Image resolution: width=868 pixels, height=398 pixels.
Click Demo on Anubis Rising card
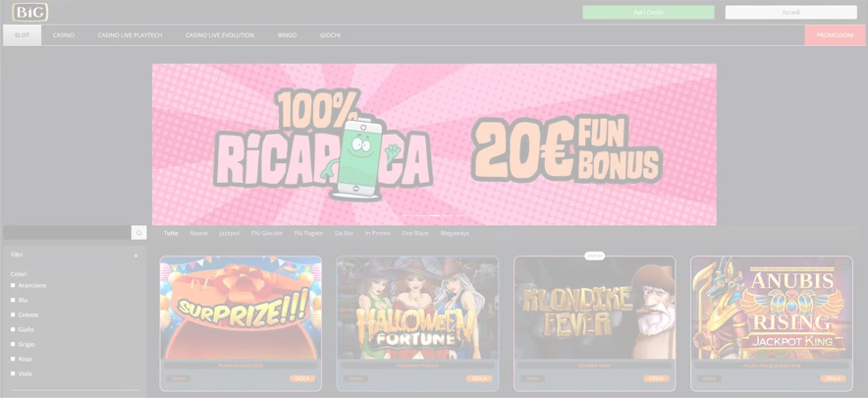pos(709,378)
